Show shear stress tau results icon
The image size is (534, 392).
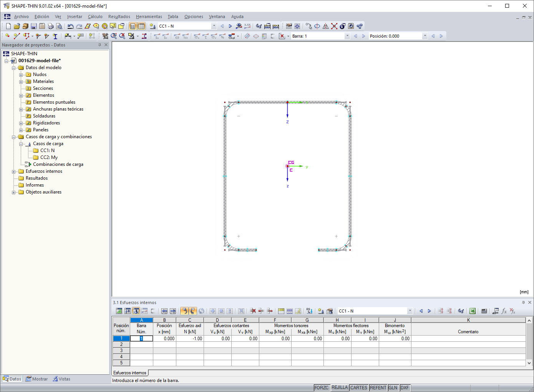206,36
